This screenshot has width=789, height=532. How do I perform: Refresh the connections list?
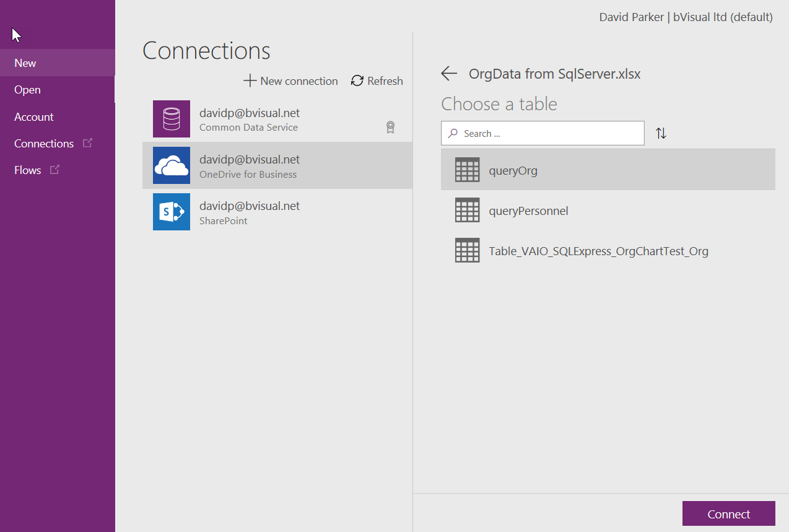[x=377, y=81]
